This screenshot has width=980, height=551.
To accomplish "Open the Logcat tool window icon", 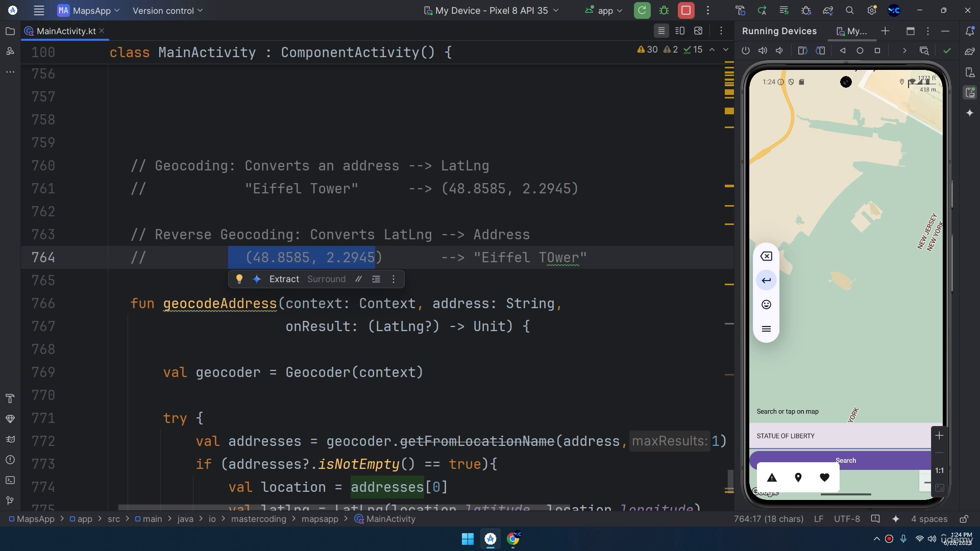I will (x=10, y=439).
